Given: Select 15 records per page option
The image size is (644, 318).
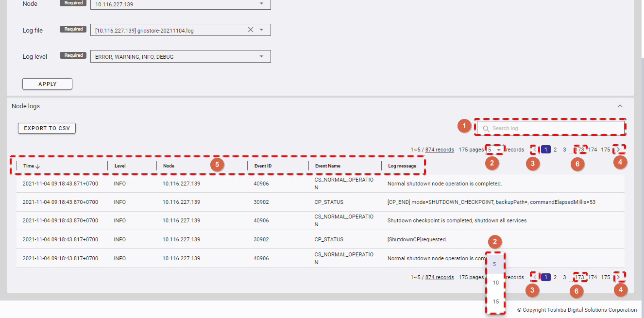Looking at the screenshot, I should point(495,301).
